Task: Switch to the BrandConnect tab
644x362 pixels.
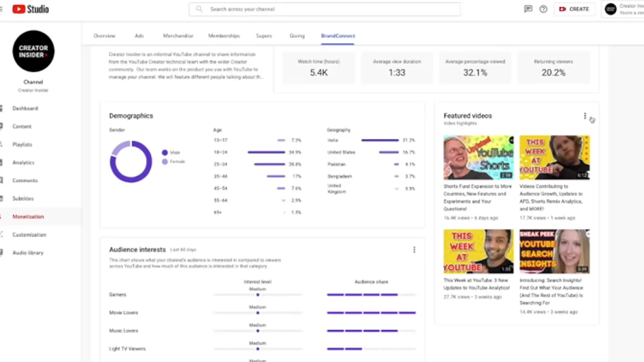Action: point(338,35)
